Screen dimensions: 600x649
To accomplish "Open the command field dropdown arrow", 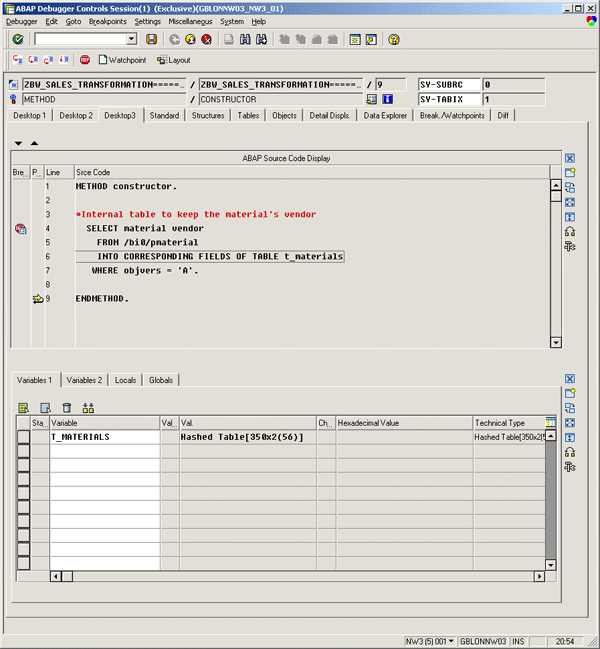I will (x=131, y=39).
